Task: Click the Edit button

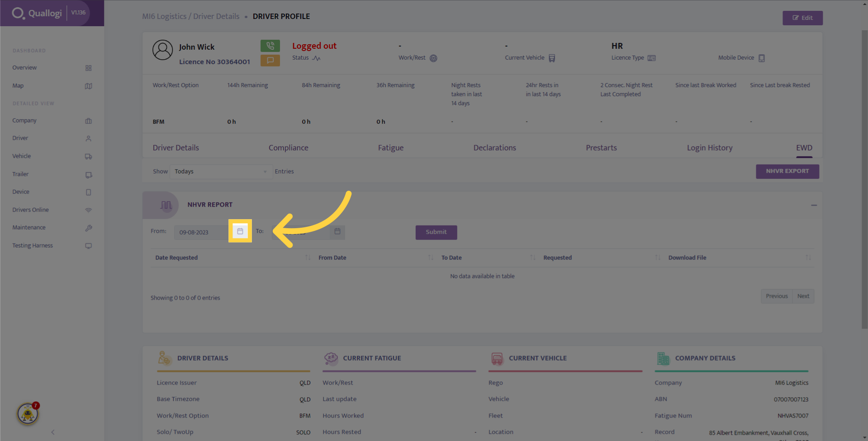Action: [x=803, y=18]
